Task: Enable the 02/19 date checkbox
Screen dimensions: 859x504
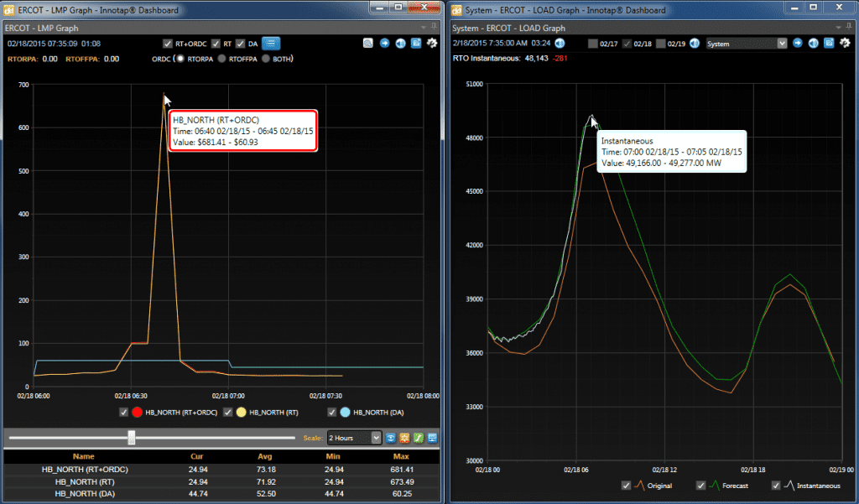Action: tap(661, 44)
